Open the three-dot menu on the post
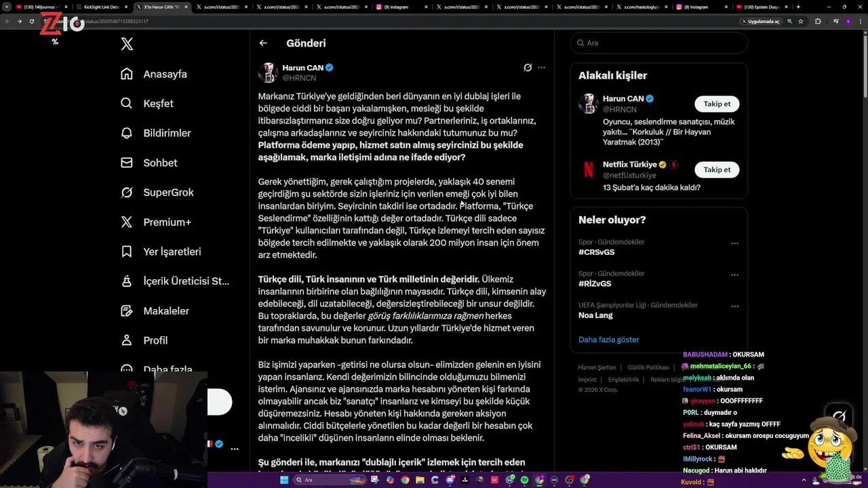868x488 pixels. (541, 68)
